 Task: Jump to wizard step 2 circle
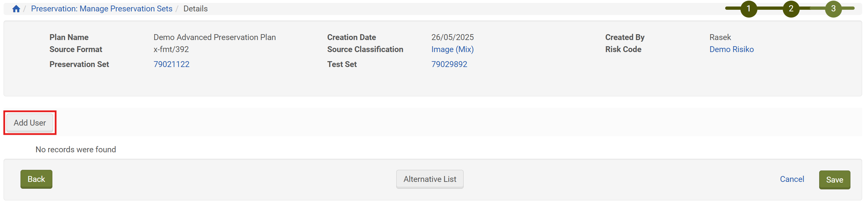(x=791, y=9)
